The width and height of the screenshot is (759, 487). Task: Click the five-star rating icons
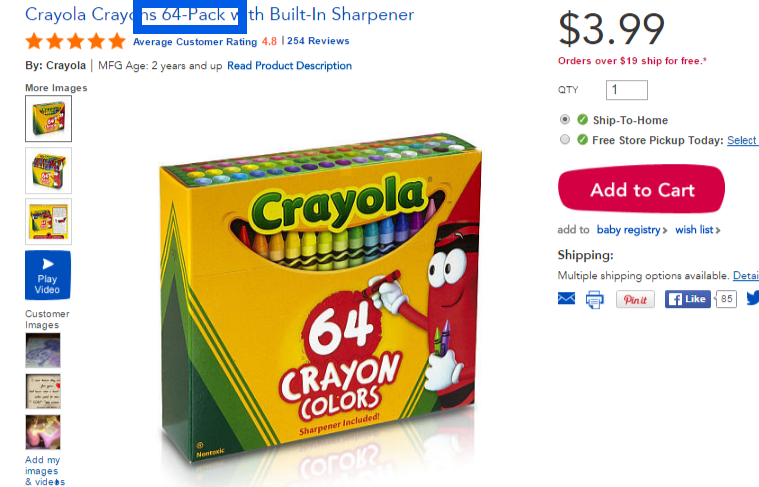(76, 41)
